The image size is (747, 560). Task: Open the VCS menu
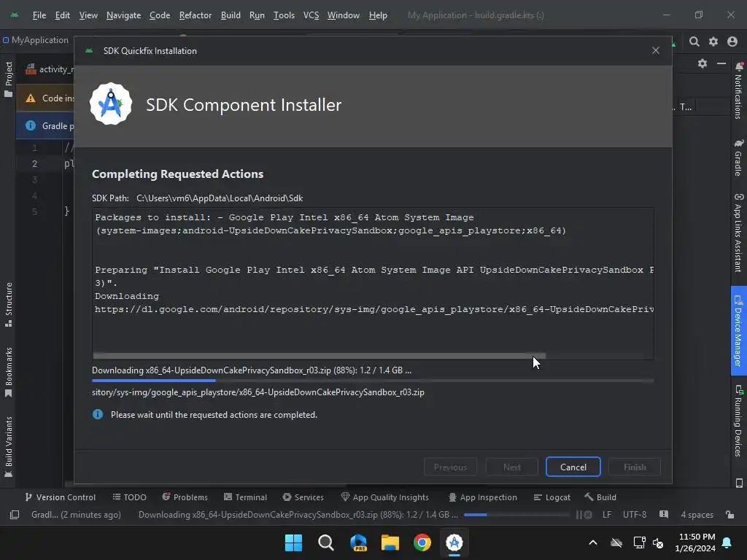[311, 15]
